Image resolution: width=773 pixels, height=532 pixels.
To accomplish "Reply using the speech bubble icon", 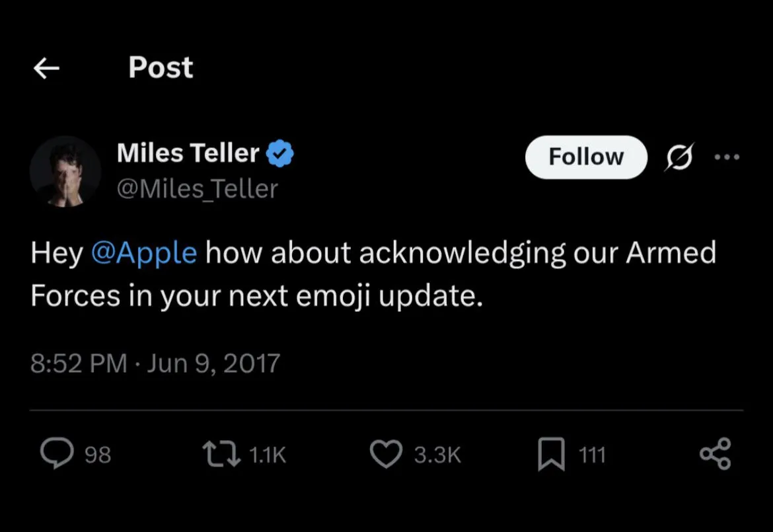I will click(x=56, y=454).
